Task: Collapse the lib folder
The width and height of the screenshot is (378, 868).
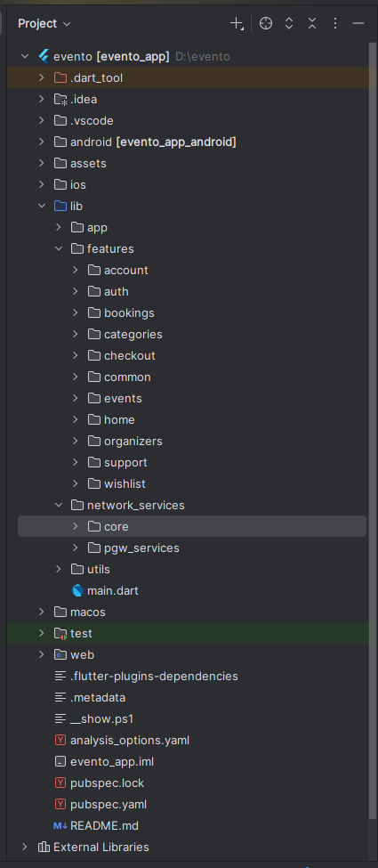Action: tap(42, 206)
